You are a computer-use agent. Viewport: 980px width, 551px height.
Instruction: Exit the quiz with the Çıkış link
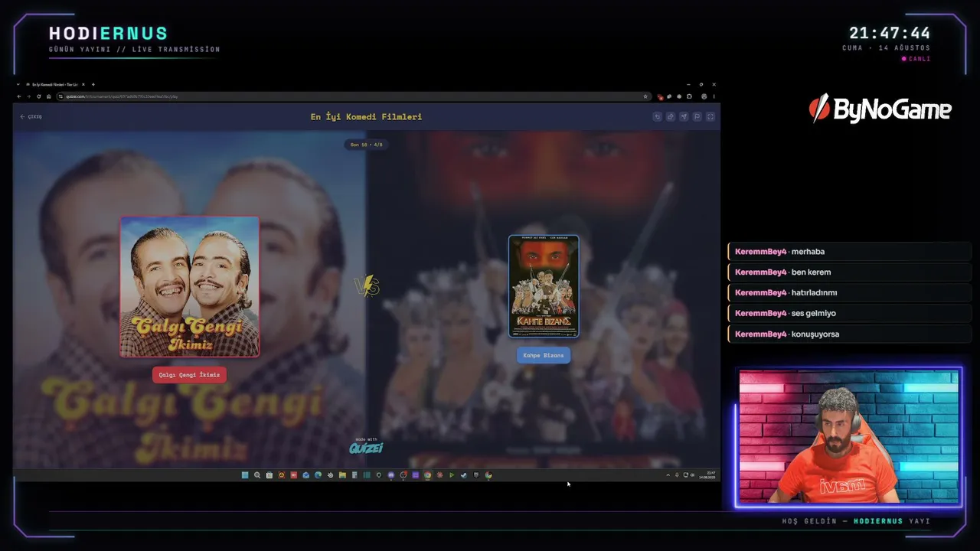click(x=31, y=117)
